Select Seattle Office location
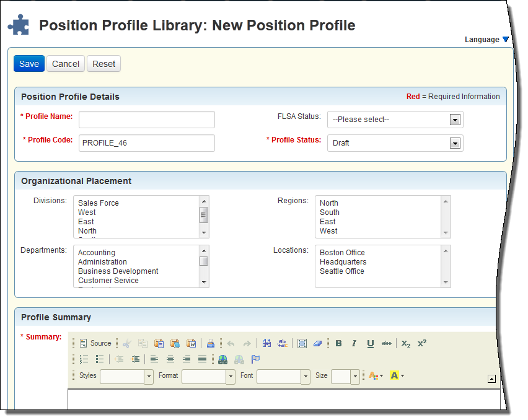528x420 pixels. click(342, 271)
